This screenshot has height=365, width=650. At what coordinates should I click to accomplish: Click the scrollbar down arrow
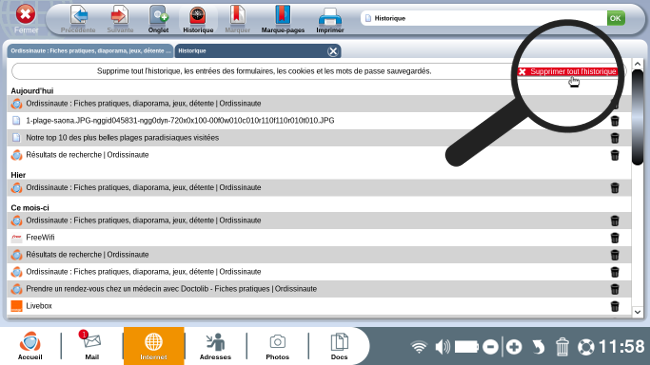(x=638, y=312)
